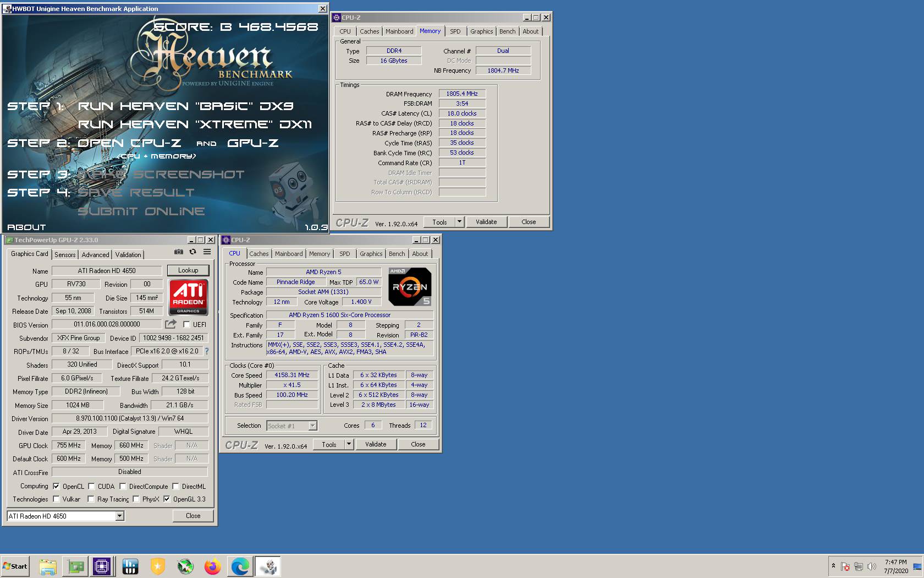The image size is (924, 578).
Task: Show hidden system tray icons
Action: 833,566
